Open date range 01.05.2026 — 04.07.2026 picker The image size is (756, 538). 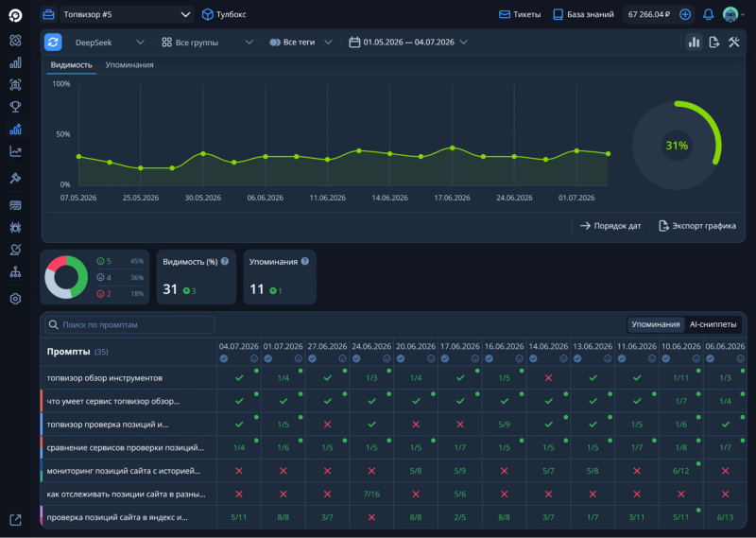(408, 43)
